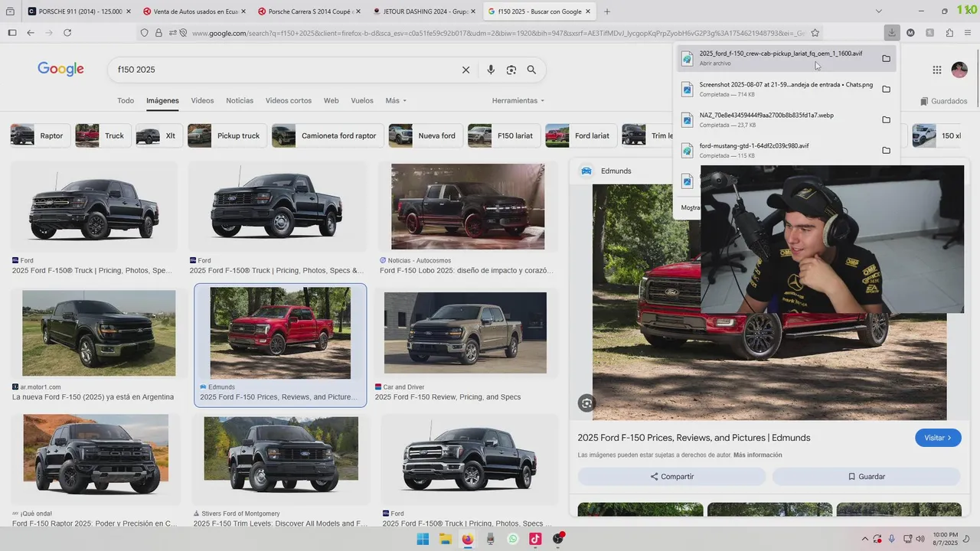
Task: Switch to the Vuelos tab
Action: pyautogui.click(x=362, y=100)
